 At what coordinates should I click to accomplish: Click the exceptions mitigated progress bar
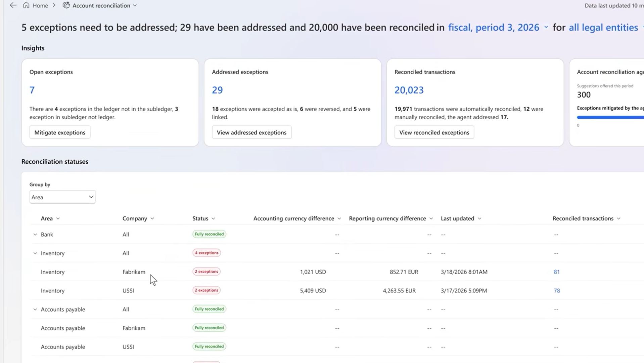coord(610,117)
